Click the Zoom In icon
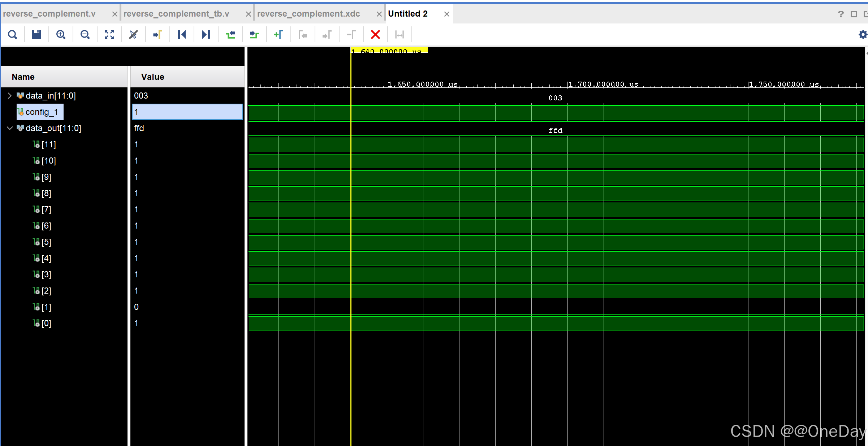 [61, 35]
